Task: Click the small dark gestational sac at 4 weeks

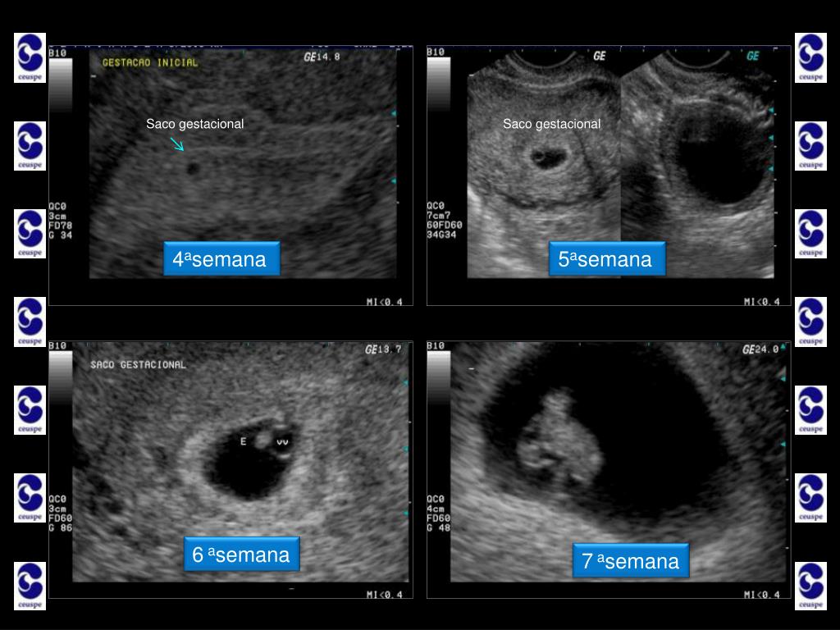Action: point(193,169)
